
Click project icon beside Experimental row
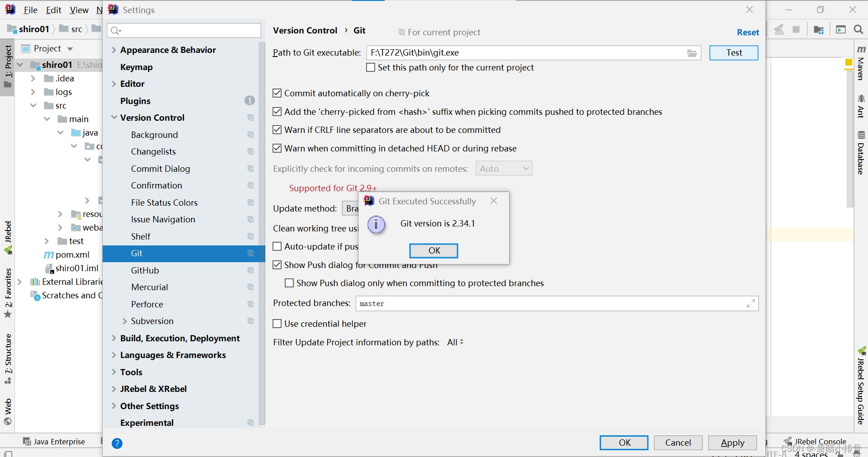click(x=250, y=423)
